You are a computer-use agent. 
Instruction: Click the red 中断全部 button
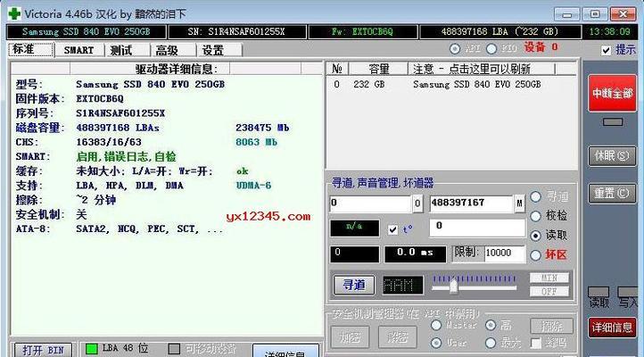pos(612,93)
